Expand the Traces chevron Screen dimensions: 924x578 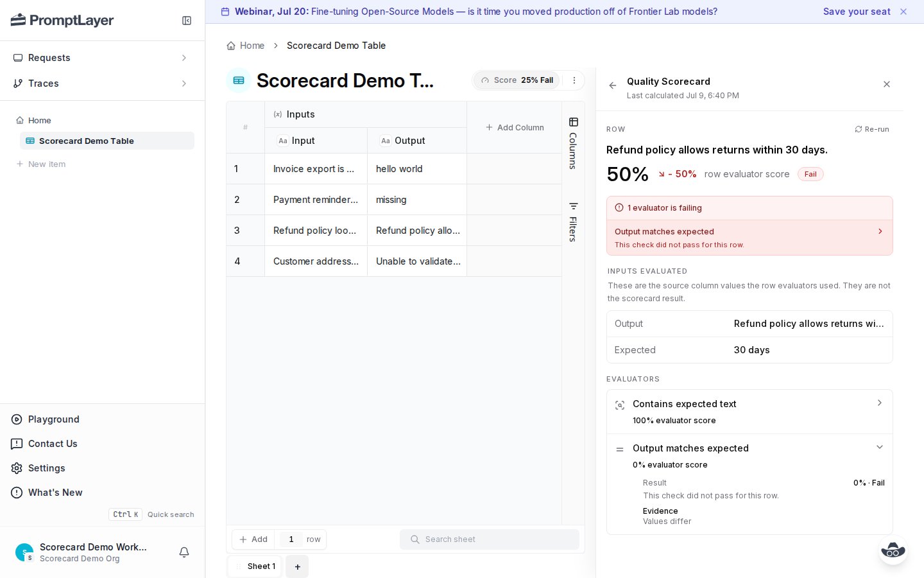pos(184,83)
